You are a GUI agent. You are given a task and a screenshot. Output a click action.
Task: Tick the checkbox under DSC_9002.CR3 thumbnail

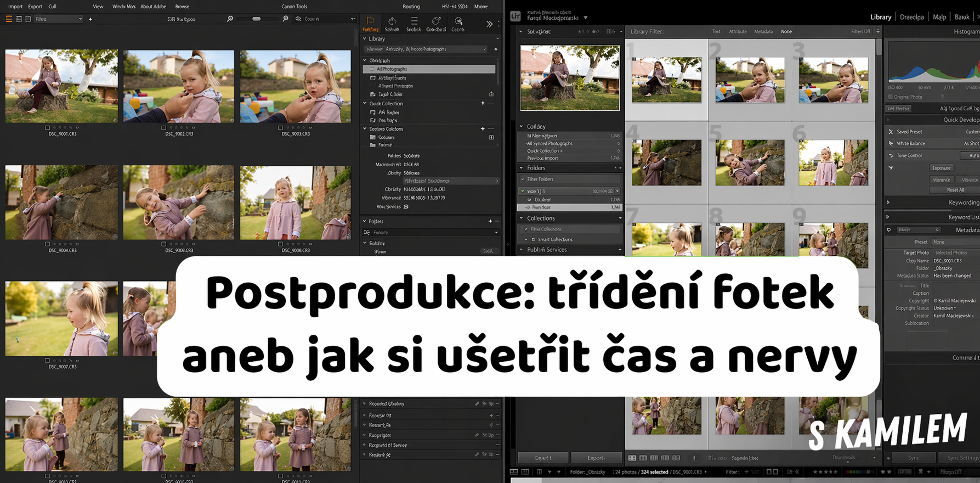coord(164,127)
